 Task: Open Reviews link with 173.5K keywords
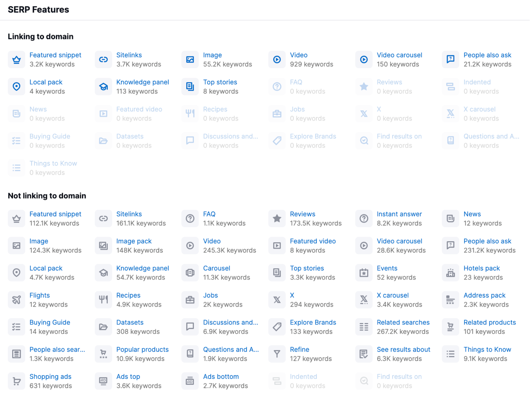coord(302,214)
